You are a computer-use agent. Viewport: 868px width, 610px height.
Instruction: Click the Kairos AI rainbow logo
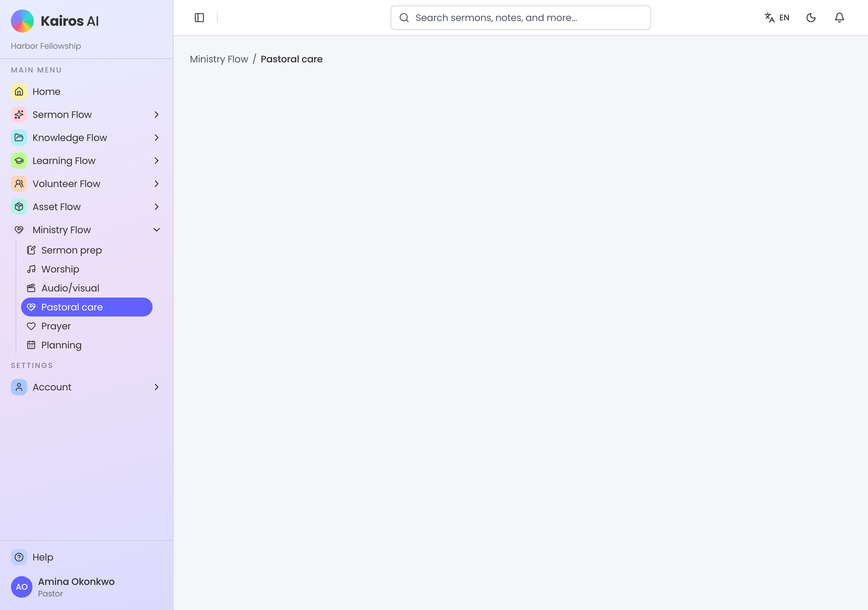(22, 21)
